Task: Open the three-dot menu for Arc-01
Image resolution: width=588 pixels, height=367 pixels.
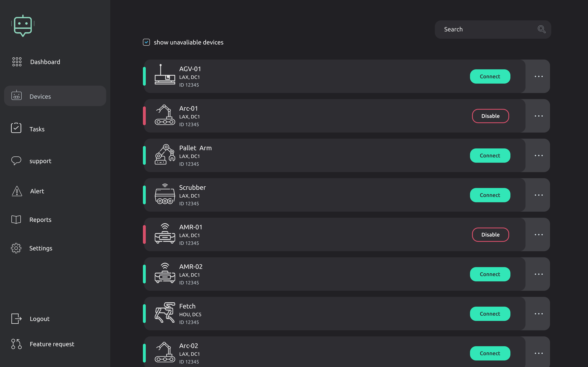Action: tap(538, 116)
